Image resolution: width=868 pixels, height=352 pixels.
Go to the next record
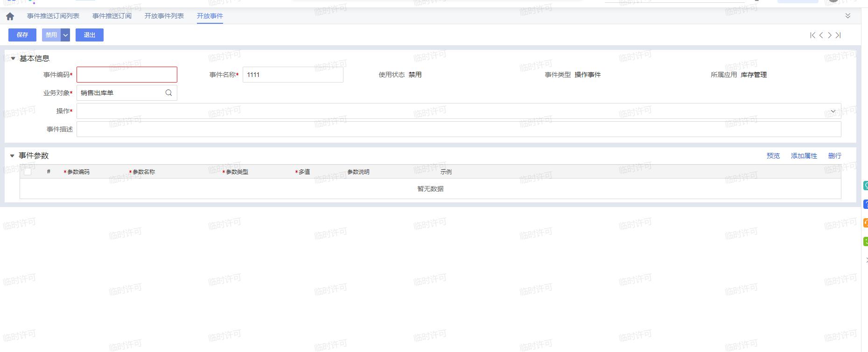830,35
